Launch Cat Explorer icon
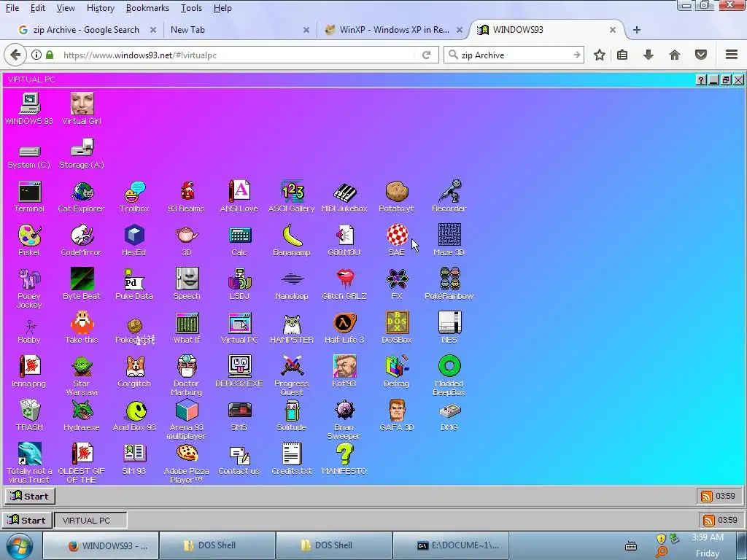Viewport: 747px width, 560px height. 81,196
